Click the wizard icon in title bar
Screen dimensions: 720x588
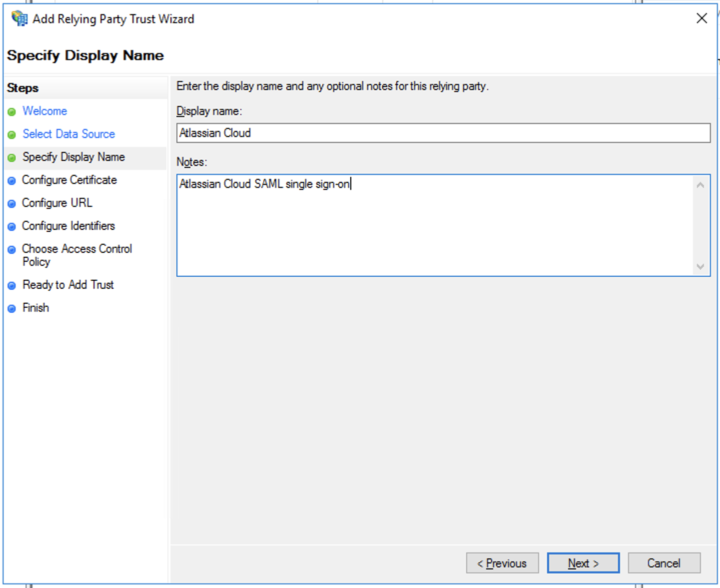(19, 18)
